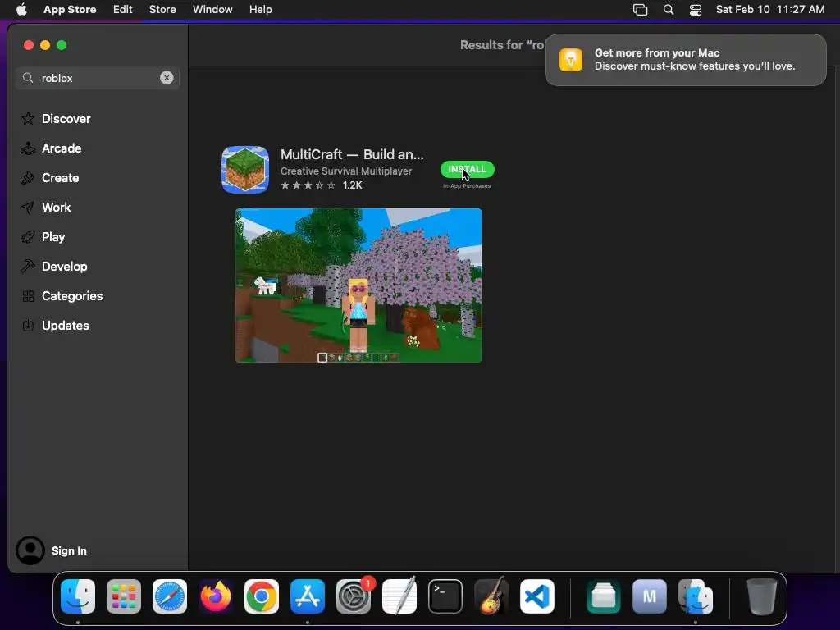The width and height of the screenshot is (840, 630).
Task: Open the M app icon in Dock
Action: tap(650, 596)
